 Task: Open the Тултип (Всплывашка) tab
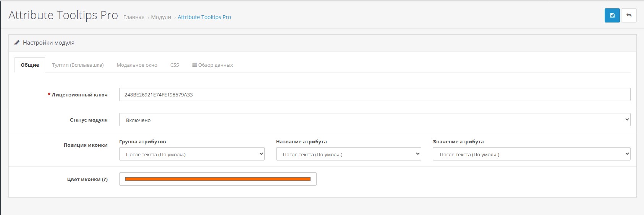[x=78, y=65]
